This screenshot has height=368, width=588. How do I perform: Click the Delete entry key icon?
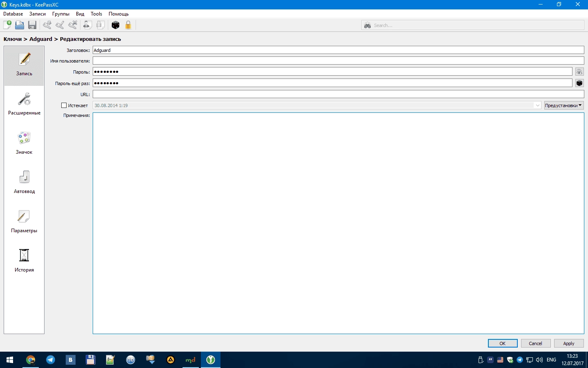tap(73, 25)
